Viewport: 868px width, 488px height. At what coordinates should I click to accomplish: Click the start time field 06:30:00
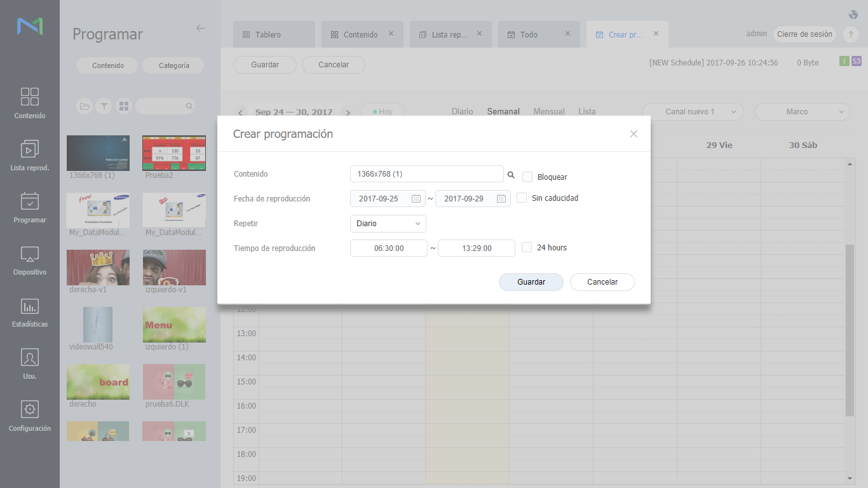(389, 248)
